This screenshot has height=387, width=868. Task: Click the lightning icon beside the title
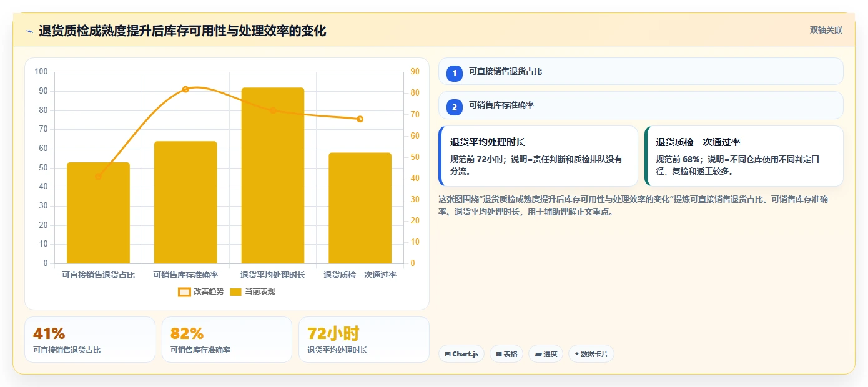pyautogui.click(x=29, y=31)
